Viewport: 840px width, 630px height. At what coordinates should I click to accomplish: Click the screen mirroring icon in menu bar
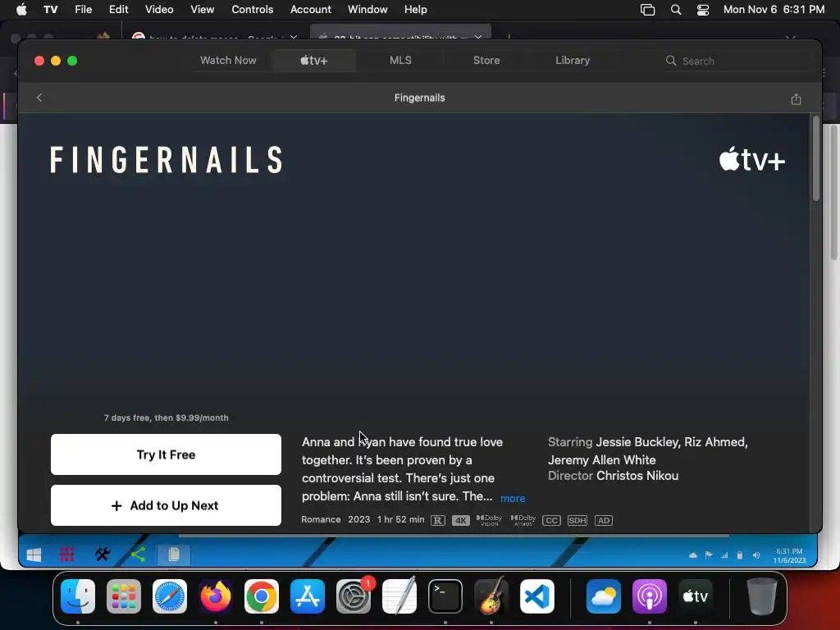[648, 10]
